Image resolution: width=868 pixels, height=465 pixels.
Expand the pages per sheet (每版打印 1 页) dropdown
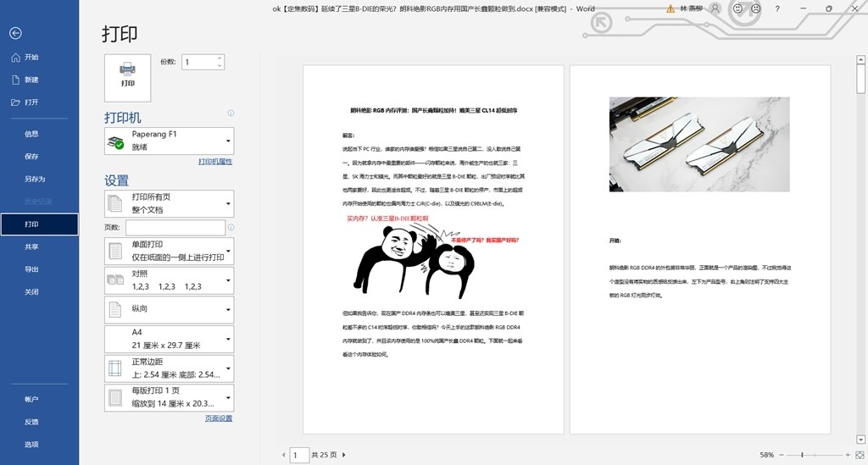click(170, 397)
